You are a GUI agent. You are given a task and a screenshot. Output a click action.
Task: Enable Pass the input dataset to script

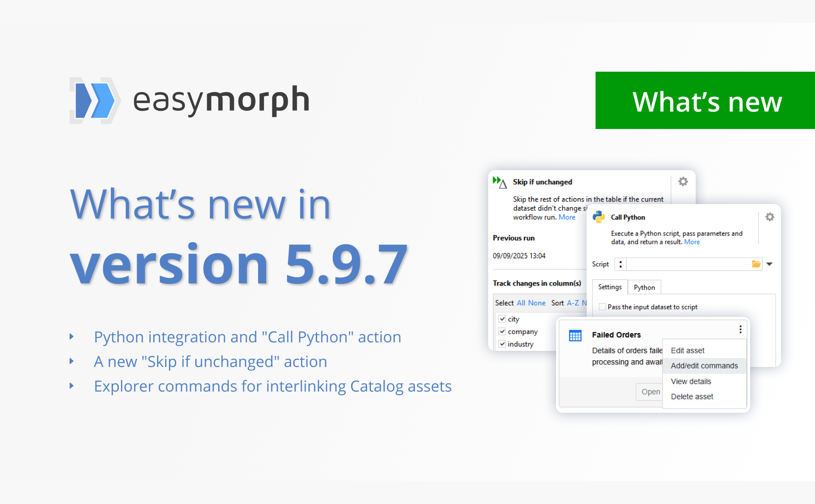[x=602, y=307]
